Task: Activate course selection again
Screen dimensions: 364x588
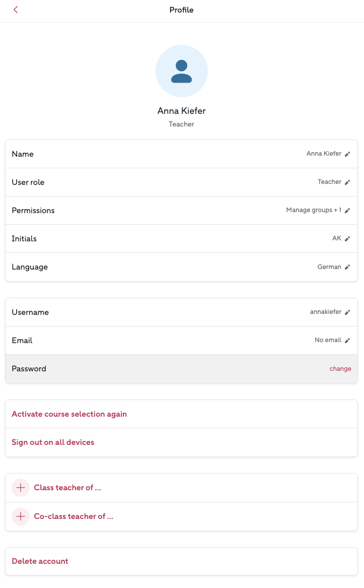Action: (69, 414)
